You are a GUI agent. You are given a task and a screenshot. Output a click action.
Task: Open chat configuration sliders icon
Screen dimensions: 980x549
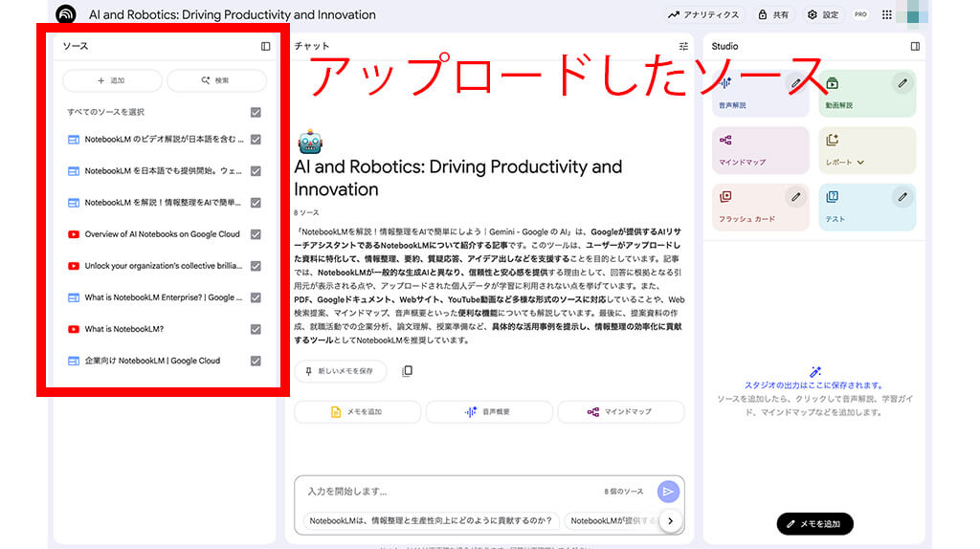[x=683, y=46]
